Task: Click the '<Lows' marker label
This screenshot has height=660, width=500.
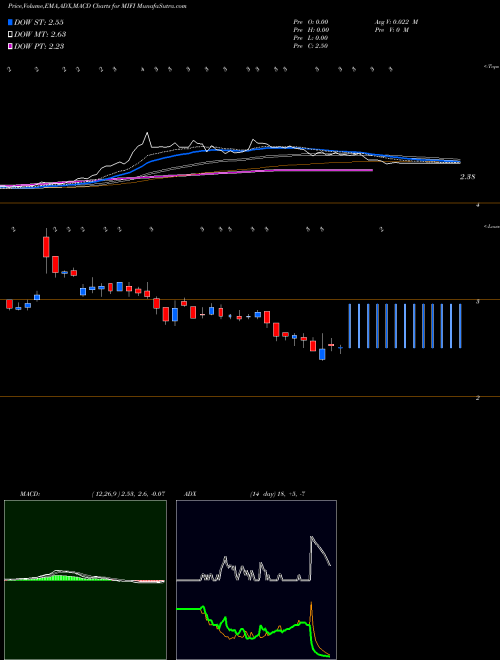Action: (492, 226)
